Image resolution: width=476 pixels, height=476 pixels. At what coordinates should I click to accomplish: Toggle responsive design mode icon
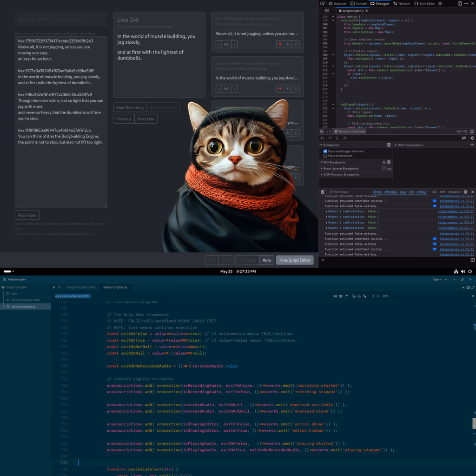pyautogui.click(x=460, y=3)
